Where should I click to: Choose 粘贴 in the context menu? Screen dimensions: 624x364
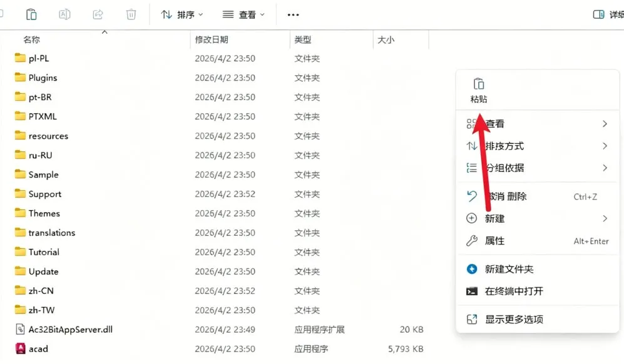pos(478,91)
